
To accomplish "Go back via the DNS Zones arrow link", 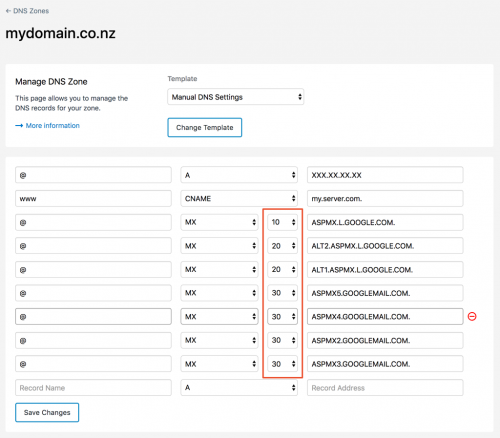I will [27, 11].
